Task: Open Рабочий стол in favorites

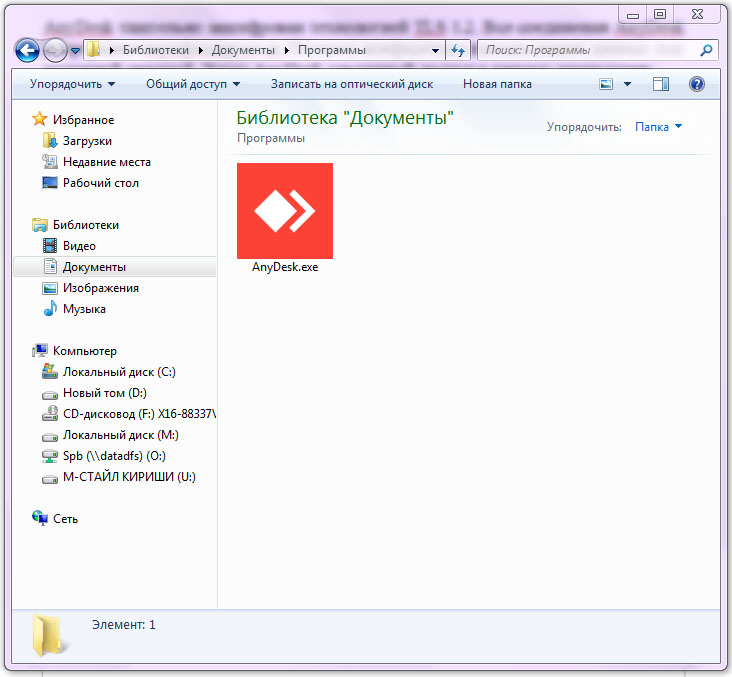Action: [101, 183]
